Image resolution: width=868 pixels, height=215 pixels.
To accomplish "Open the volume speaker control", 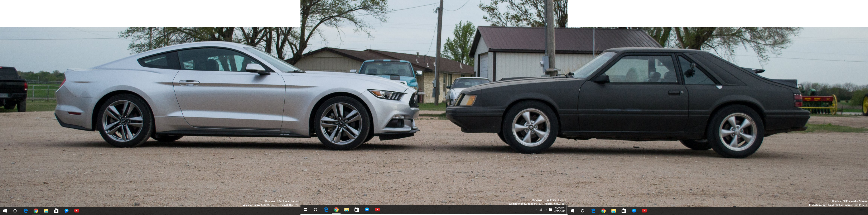I will click(546, 210).
